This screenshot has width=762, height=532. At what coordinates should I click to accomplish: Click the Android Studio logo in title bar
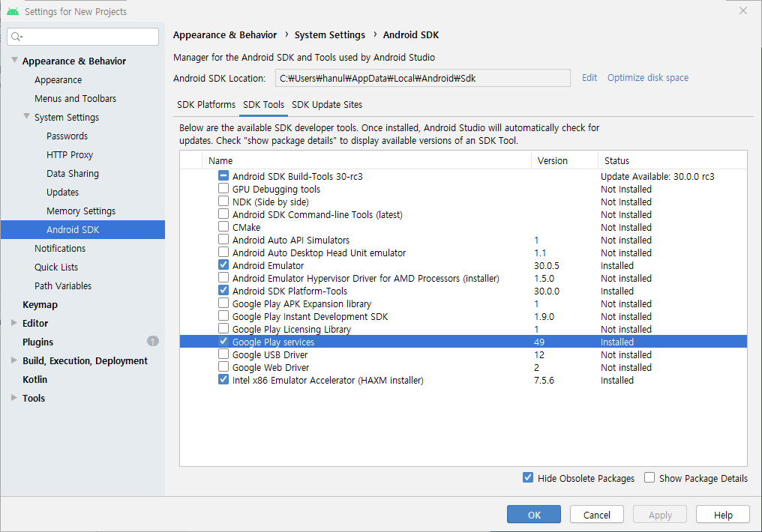pyautogui.click(x=13, y=11)
